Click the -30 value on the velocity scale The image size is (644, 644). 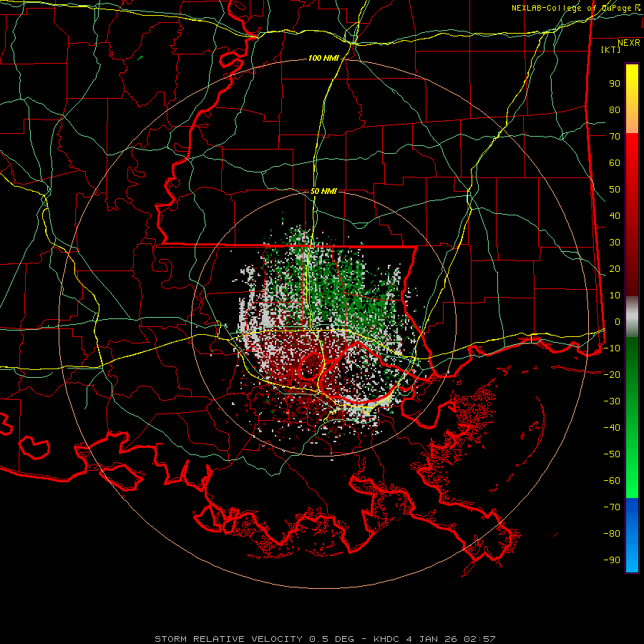coord(612,401)
